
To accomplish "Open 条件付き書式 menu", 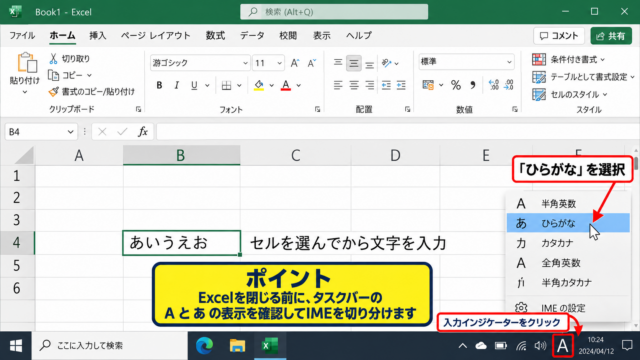I will 568,60.
